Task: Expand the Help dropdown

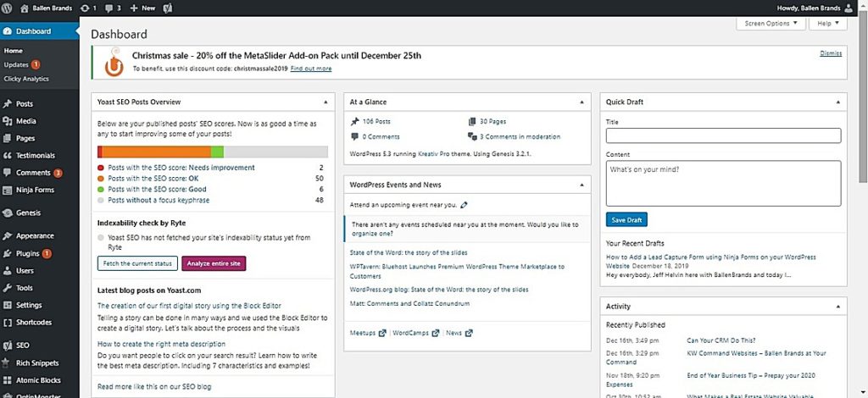Action: tap(827, 23)
